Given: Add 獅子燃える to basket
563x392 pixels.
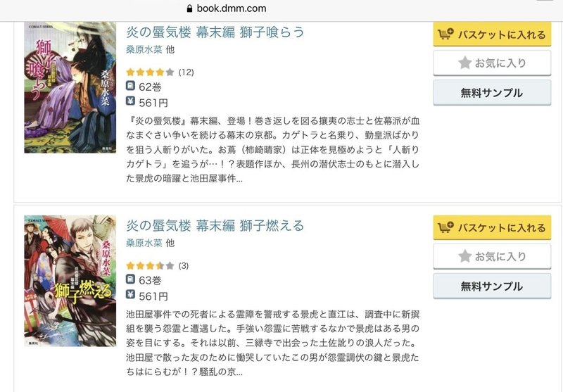Looking at the screenshot, I should (x=491, y=227).
